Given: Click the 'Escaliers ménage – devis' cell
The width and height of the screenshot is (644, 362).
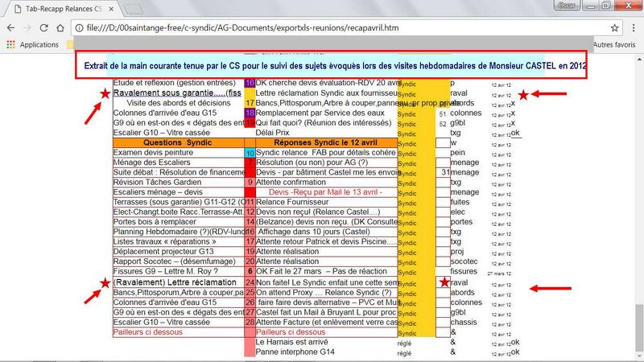Looking at the screenshot, I should tap(178, 191).
